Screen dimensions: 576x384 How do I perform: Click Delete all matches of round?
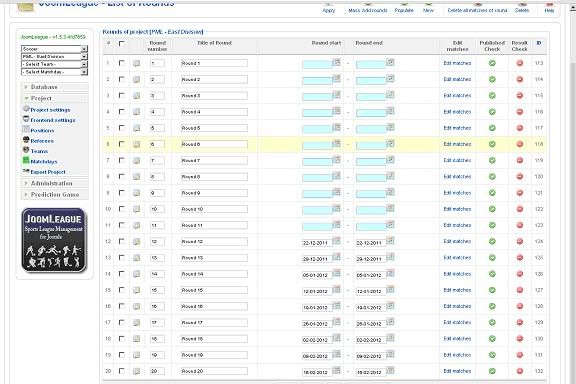pyautogui.click(x=477, y=7)
